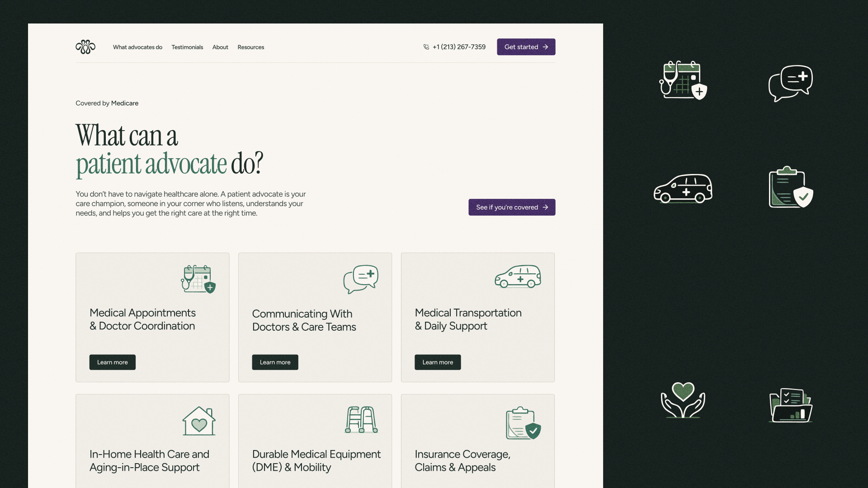Select the folder with checklist icon on dark panel

[x=791, y=405]
